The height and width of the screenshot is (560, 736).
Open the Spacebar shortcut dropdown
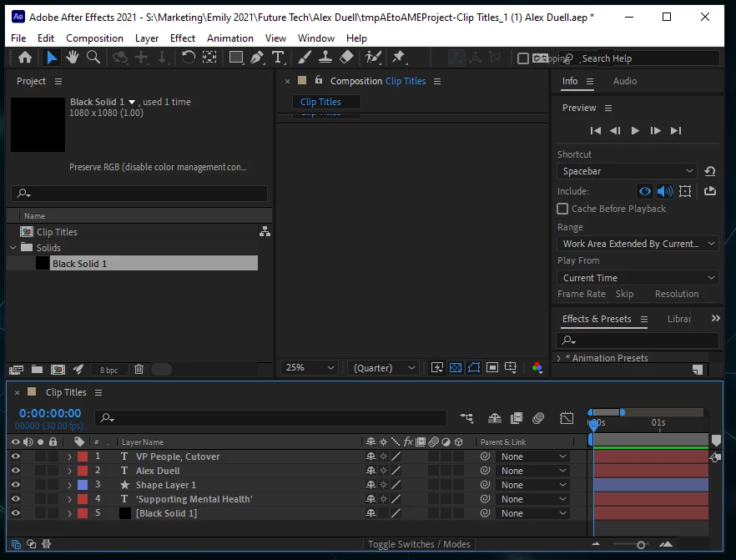628,171
